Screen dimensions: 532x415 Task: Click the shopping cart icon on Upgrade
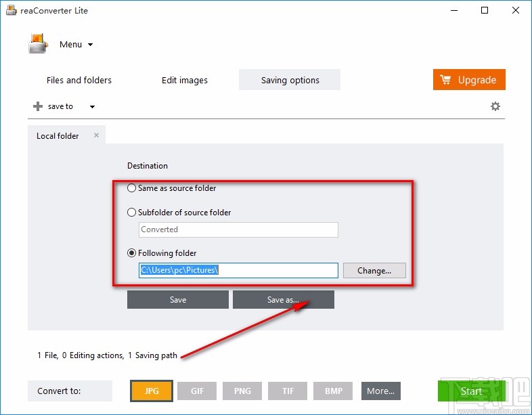(445, 79)
